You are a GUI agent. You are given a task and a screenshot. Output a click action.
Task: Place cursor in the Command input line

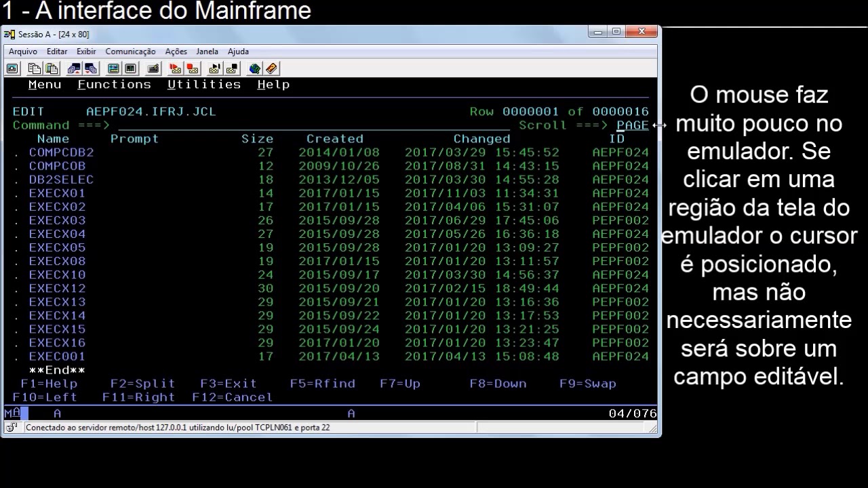click(314, 125)
